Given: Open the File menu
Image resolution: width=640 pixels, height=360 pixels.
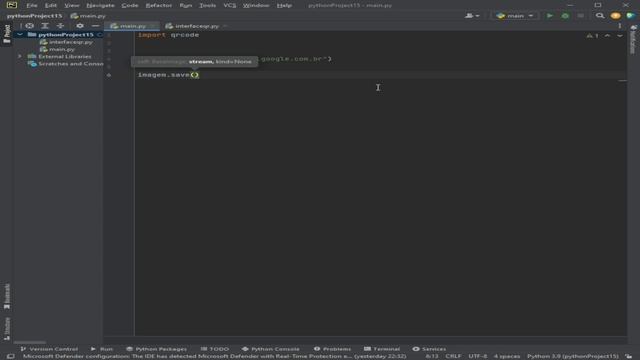Looking at the screenshot, I should pyautogui.click(x=32, y=5).
